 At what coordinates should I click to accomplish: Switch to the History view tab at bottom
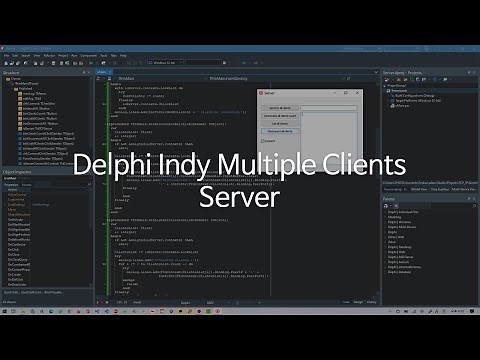[x=371, y=302]
